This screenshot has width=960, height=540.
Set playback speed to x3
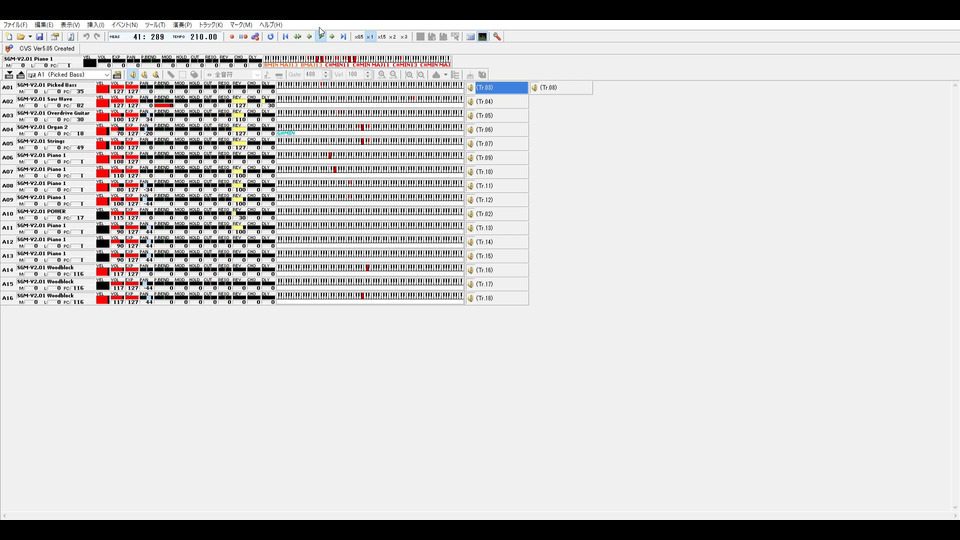coord(403,37)
